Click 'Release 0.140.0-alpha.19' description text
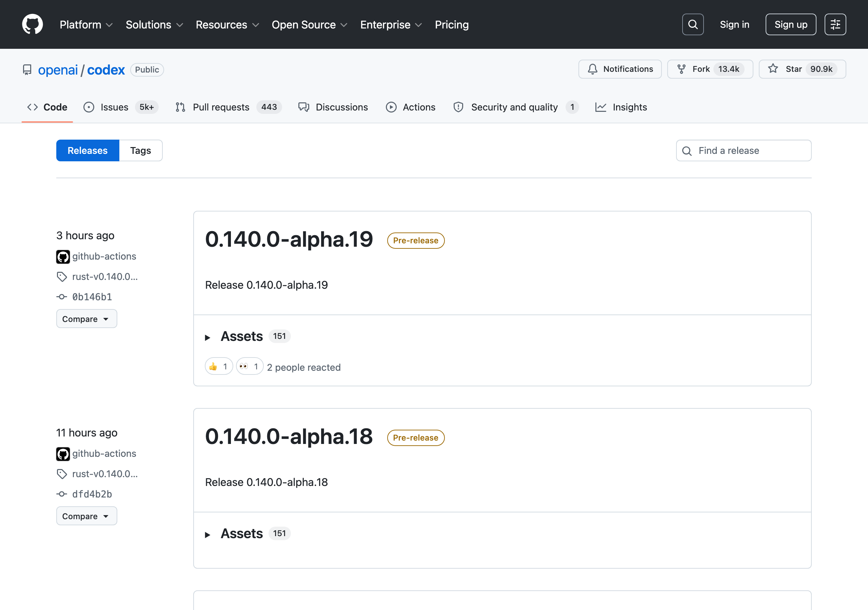 266,285
